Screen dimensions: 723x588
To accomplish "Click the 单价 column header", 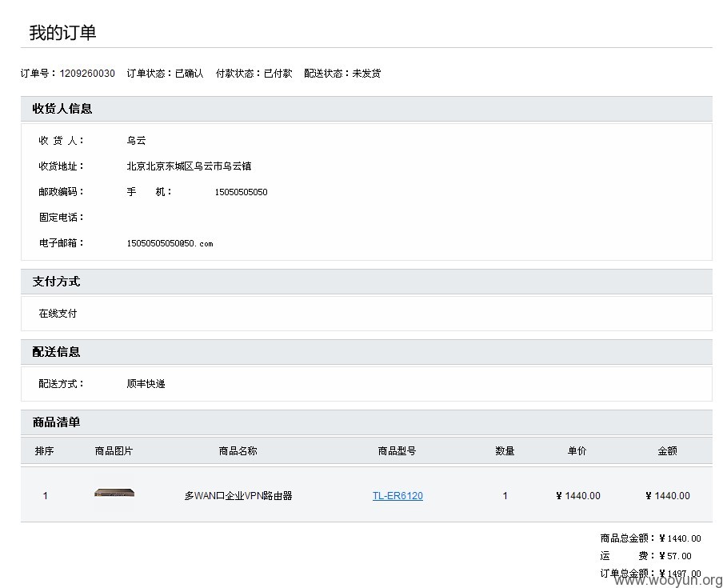I will pyautogui.click(x=577, y=451).
